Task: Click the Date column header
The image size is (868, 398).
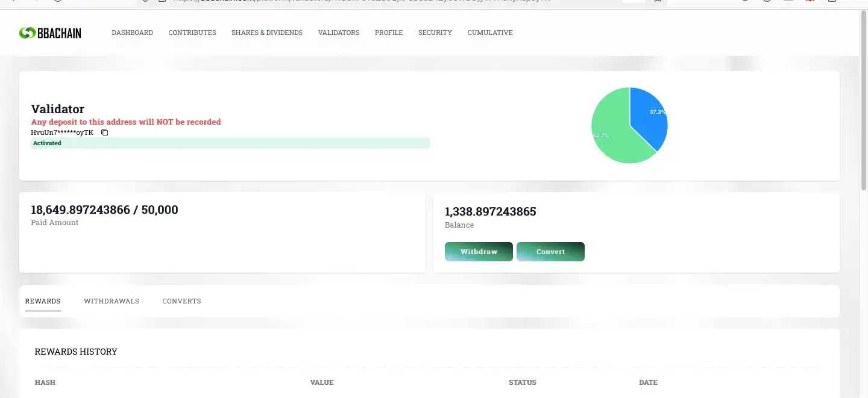Action: point(648,382)
